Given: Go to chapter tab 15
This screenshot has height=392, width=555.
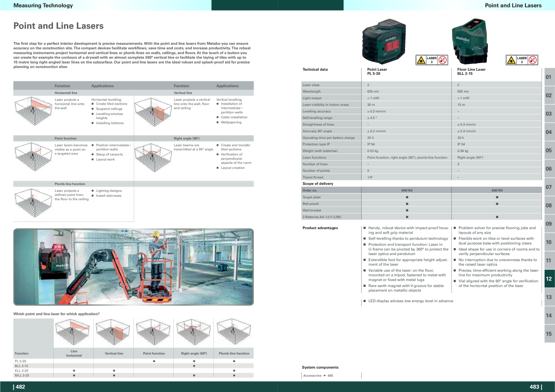Looking at the screenshot, I should pyautogui.click(x=549, y=334).
